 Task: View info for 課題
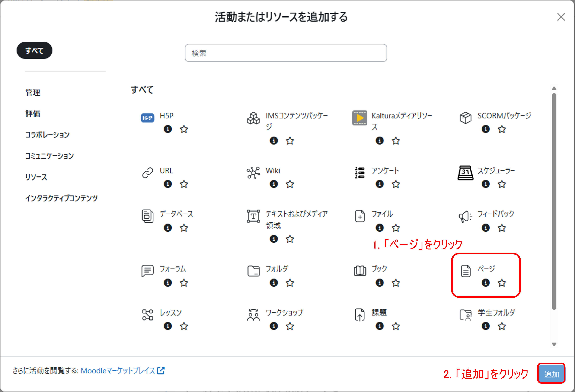[x=380, y=326]
